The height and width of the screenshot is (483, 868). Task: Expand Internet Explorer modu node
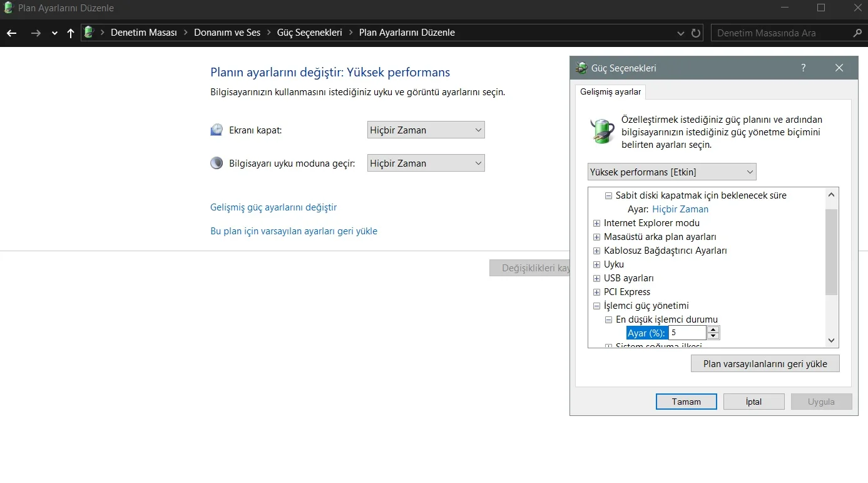[597, 223]
